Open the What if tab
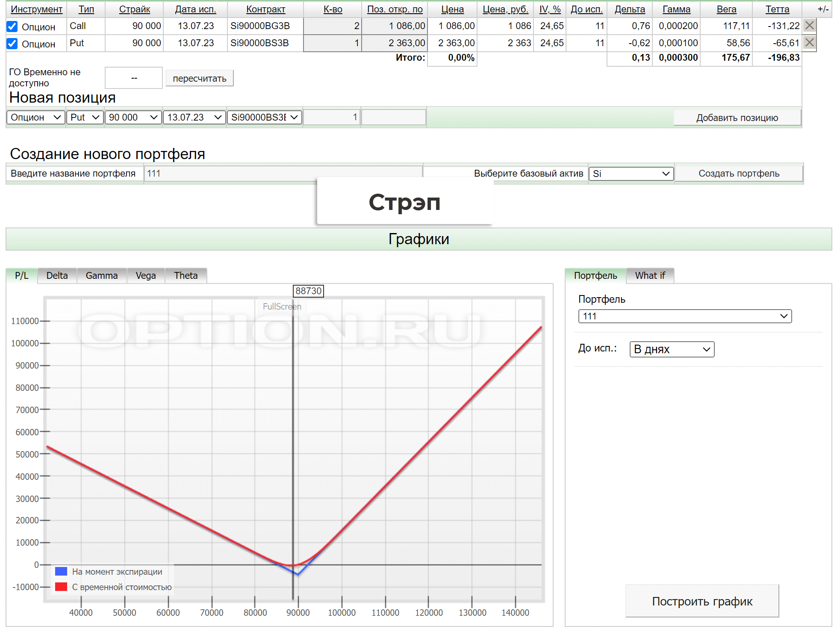 click(650, 276)
